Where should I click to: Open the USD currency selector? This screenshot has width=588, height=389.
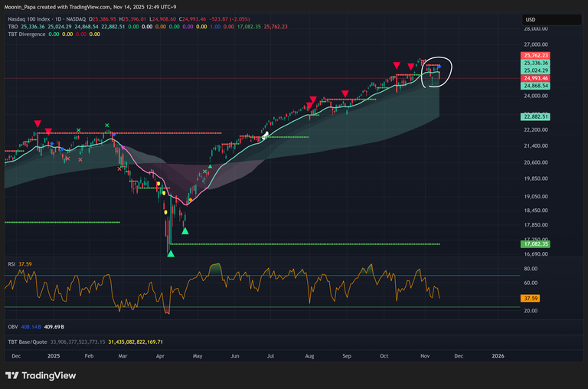tap(531, 20)
